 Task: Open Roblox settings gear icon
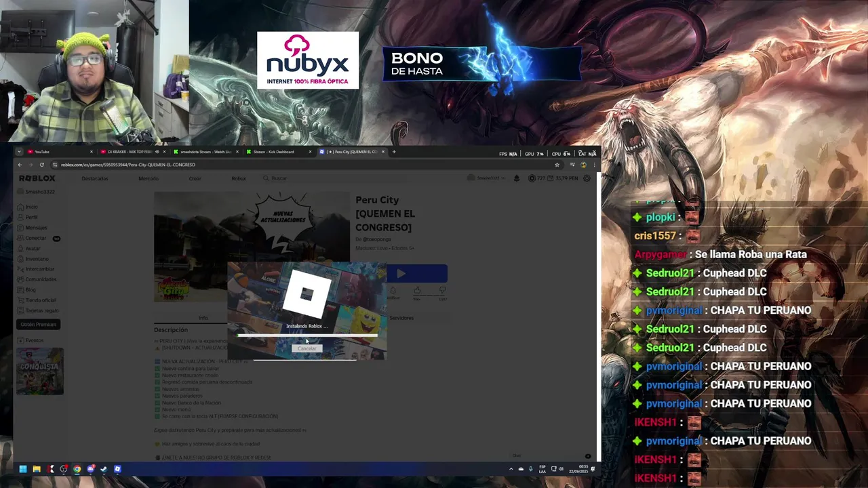[587, 178]
